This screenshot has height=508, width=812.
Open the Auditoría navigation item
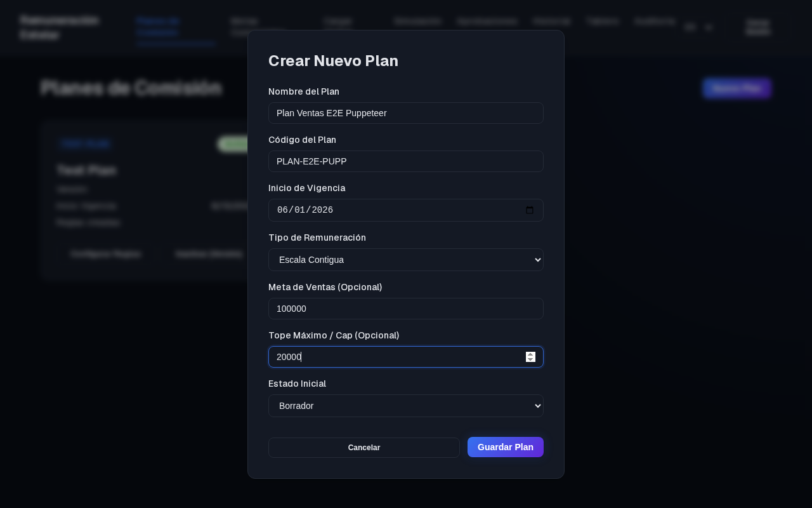[x=654, y=21]
